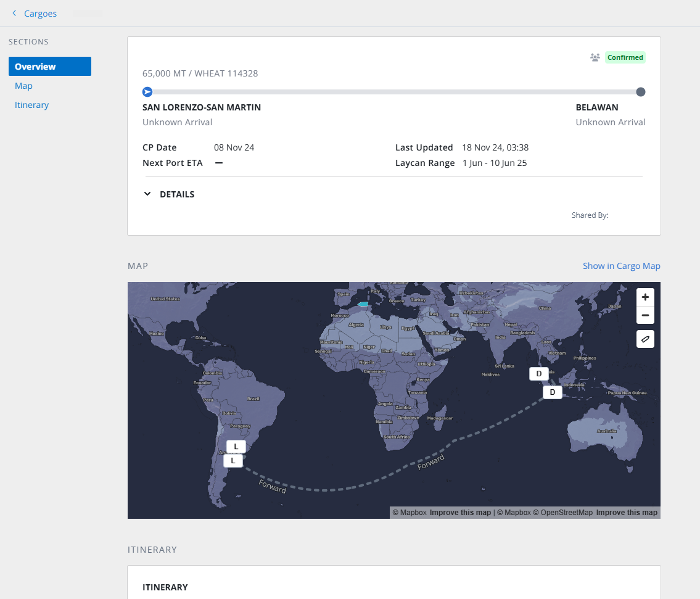The height and width of the screenshot is (599, 700).
Task: Zoom out on the map
Action: 645,315
